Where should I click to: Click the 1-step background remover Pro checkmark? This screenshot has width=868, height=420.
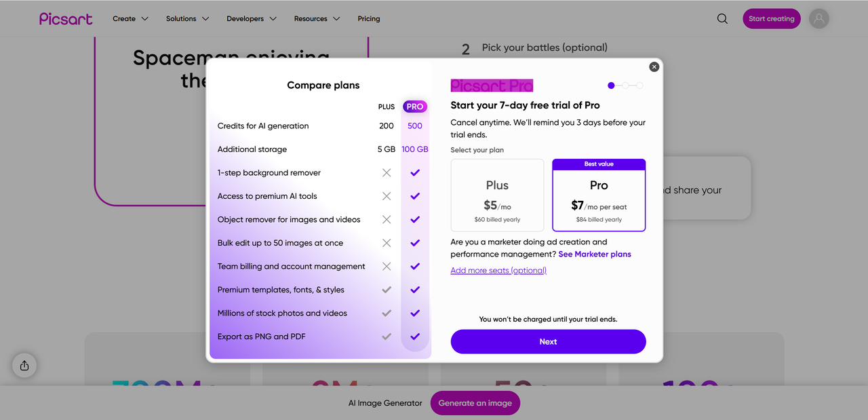click(x=415, y=173)
